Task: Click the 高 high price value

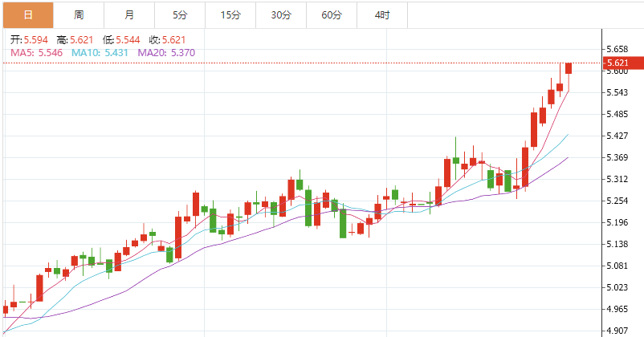Action: (x=82, y=40)
